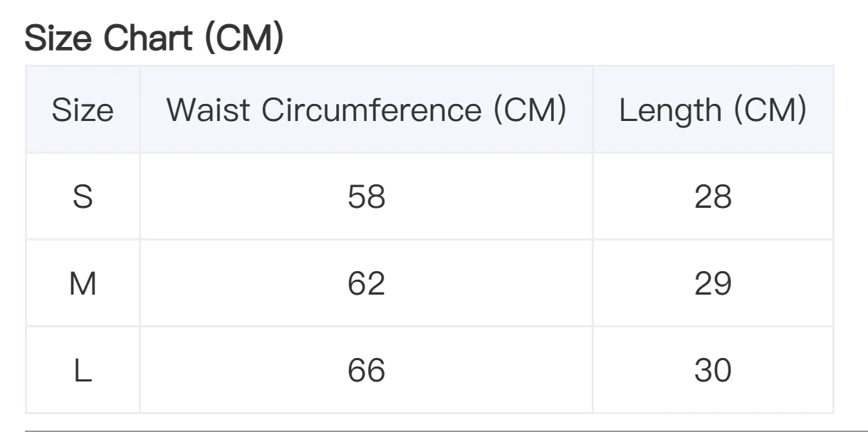
Task: Click waist value 62
Action: point(366,283)
